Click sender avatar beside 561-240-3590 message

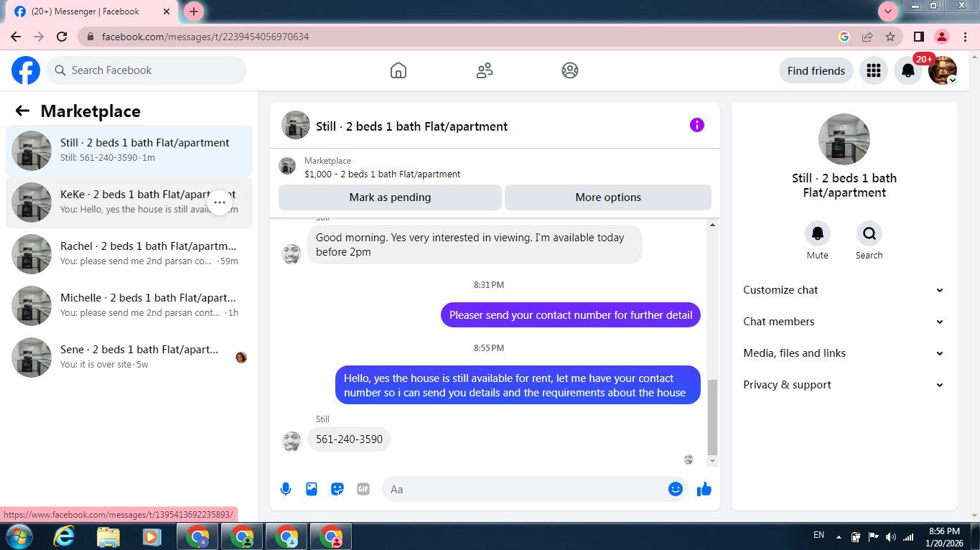[x=291, y=441]
